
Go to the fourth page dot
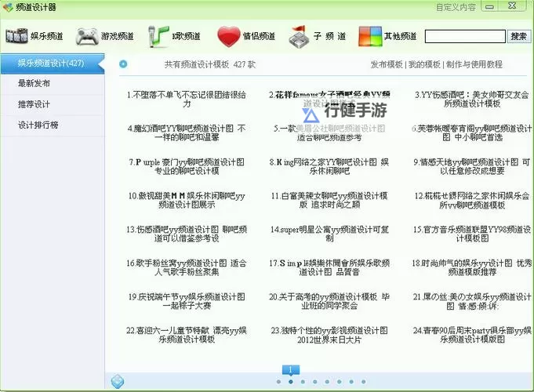315,382
